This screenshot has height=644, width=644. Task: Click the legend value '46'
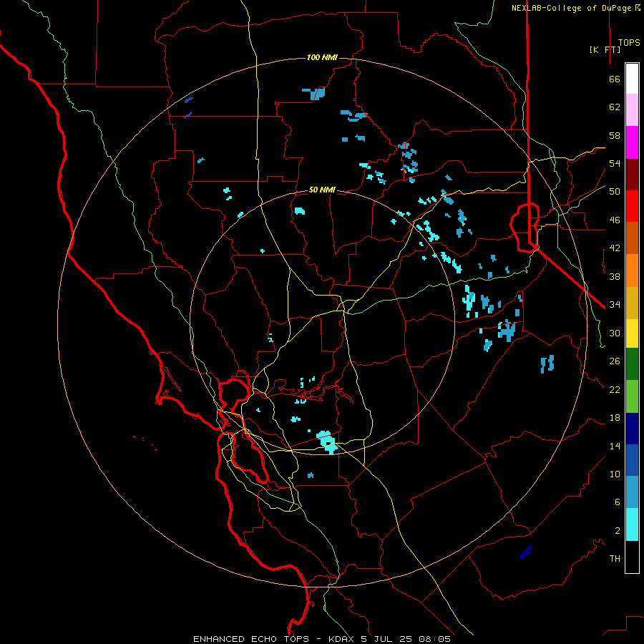tap(615, 220)
